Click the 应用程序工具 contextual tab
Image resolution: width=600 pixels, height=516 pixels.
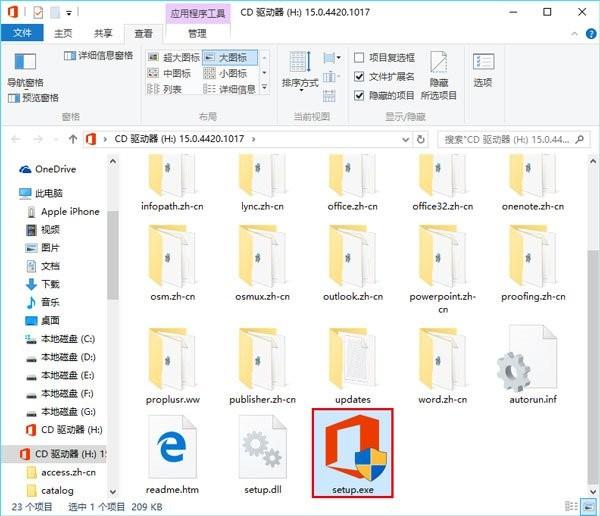(197, 14)
